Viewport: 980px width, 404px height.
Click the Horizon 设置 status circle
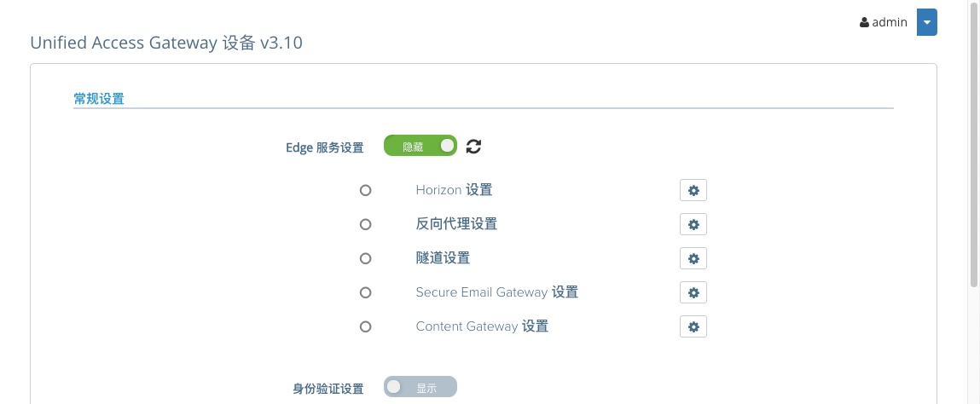(366, 190)
